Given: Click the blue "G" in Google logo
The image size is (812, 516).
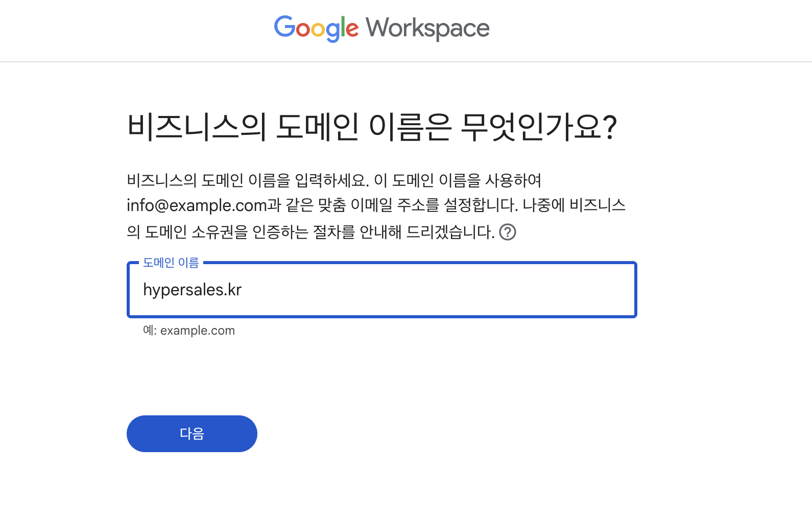Looking at the screenshot, I should coord(284,27).
